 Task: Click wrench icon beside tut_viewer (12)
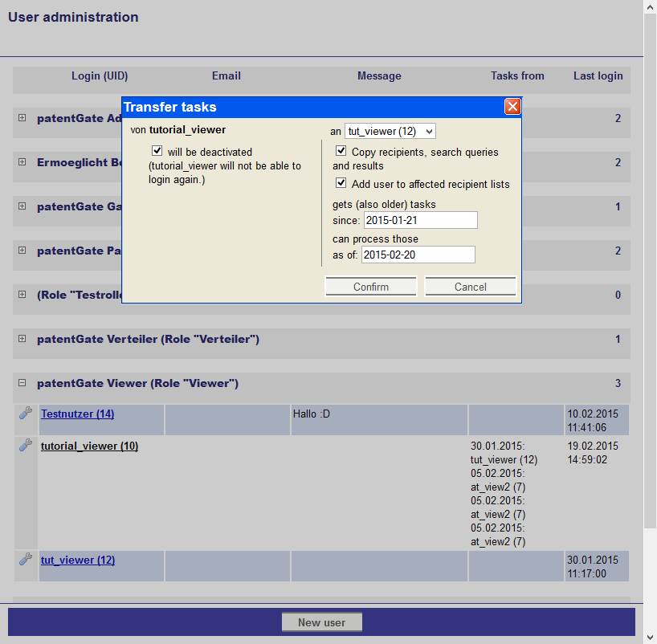26,559
